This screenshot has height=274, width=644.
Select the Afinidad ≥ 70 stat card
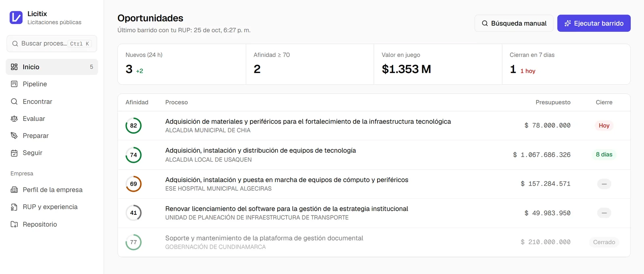pyautogui.click(x=310, y=64)
